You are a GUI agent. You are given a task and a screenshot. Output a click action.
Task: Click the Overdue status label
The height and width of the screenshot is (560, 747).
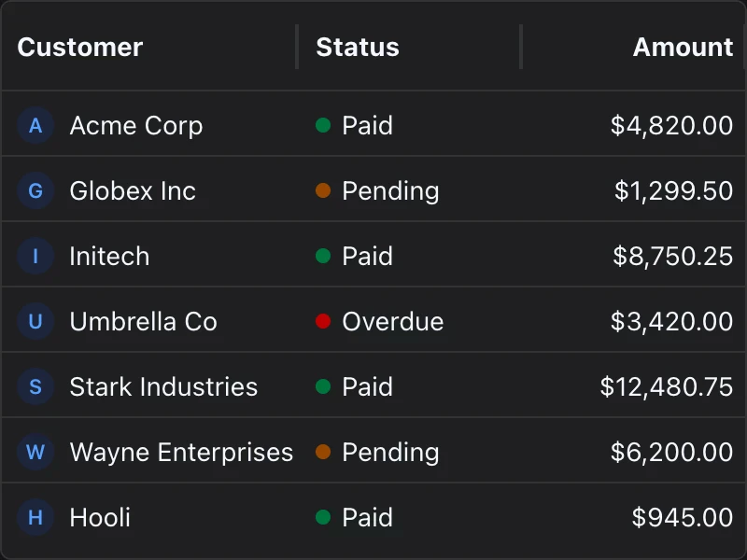[x=392, y=321]
